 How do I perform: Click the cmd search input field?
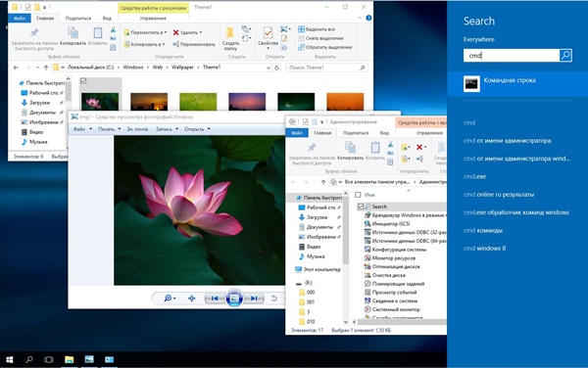click(x=512, y=56)
